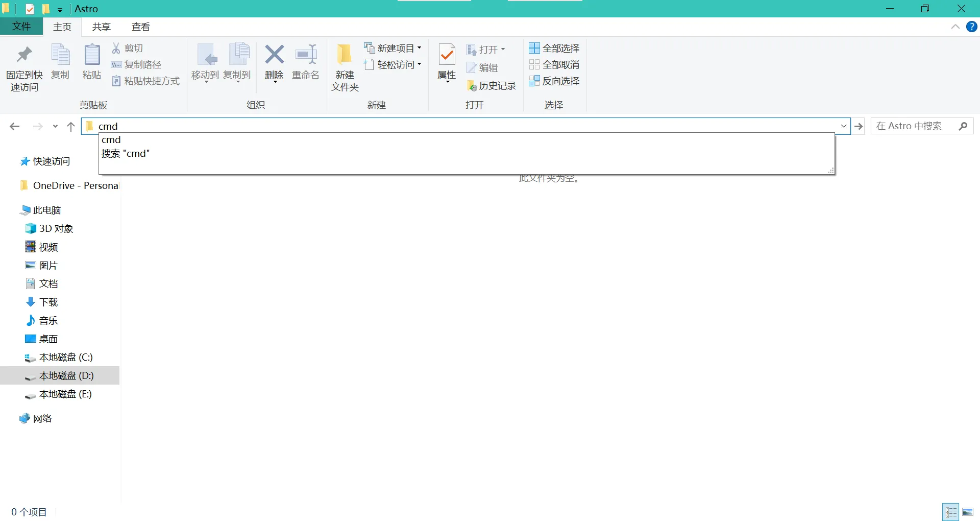The height and width of the screenshot is (521, 980).
Task: Click 反向选择 invert selection
Action: (554, 81)
